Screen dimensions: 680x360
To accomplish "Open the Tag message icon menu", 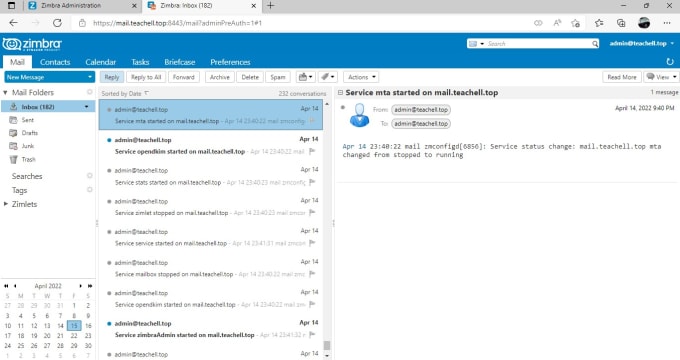I will tap(328, 77).
